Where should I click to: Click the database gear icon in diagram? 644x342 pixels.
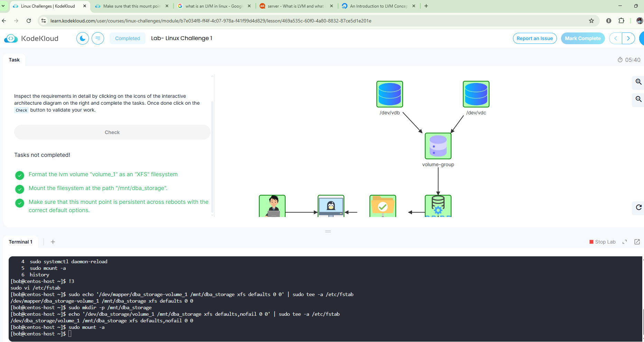coord(438,206)
